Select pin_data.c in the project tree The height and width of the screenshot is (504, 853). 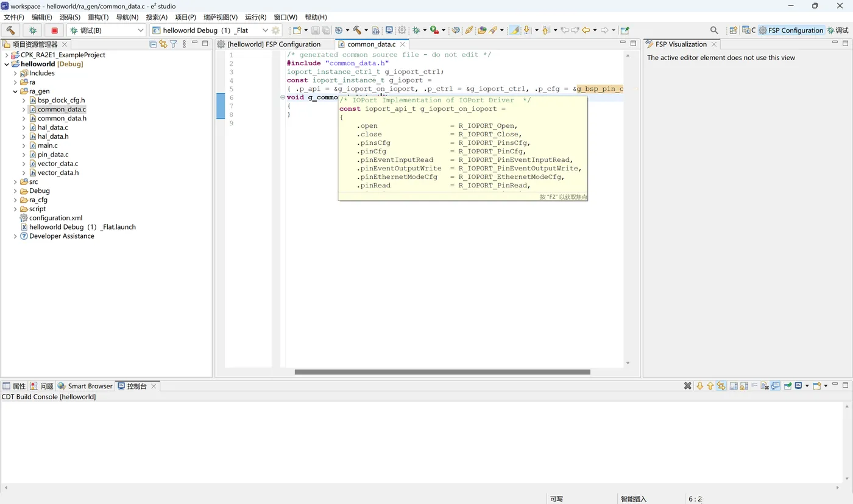(x=52, y=155)
